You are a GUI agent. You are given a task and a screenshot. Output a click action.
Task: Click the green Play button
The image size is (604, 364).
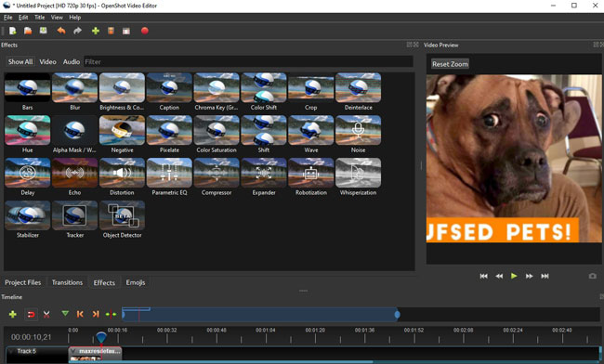514,276
